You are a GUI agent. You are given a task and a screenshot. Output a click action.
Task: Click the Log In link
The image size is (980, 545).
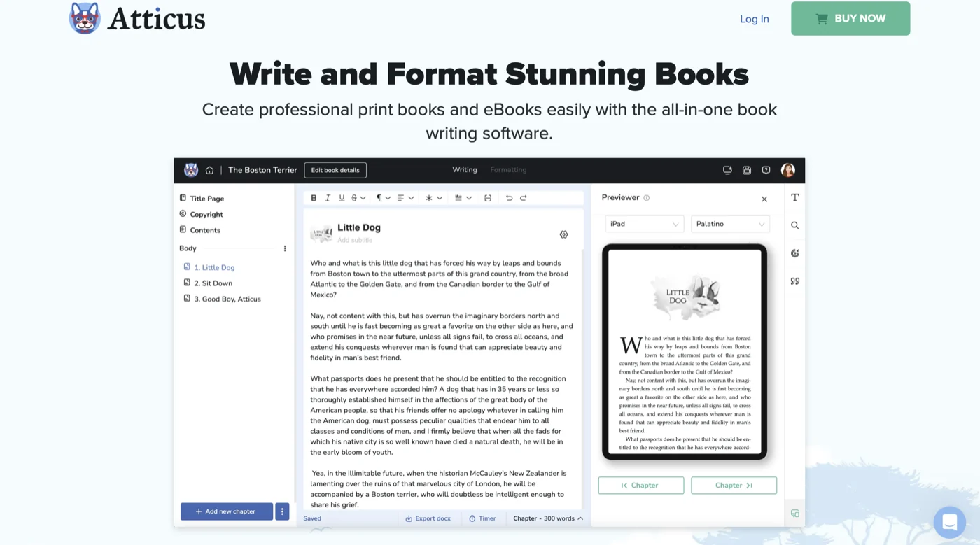(x=755, y=19)
